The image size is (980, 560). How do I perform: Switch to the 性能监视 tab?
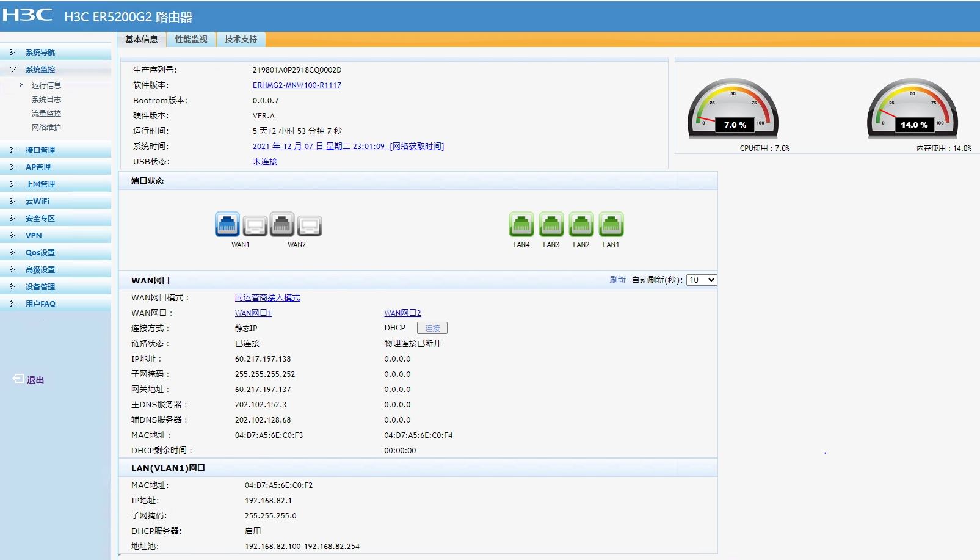tap(191, 39)
